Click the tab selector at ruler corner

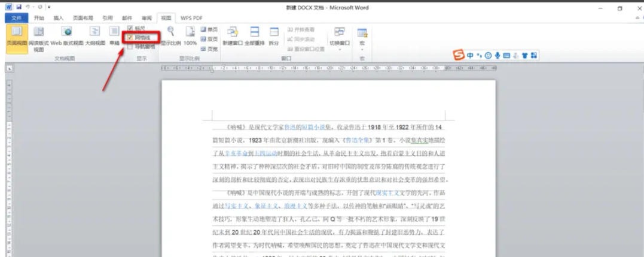(x=9, y=68)
